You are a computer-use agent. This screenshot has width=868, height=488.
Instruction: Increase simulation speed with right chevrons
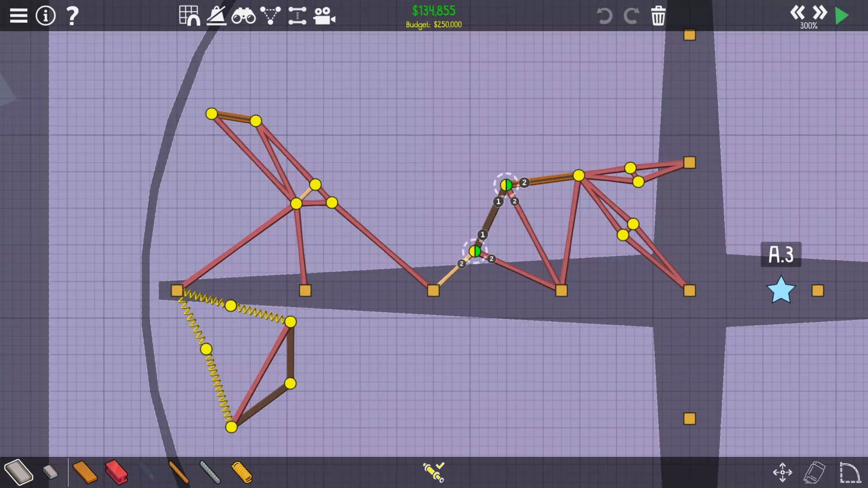coord(820,12)
